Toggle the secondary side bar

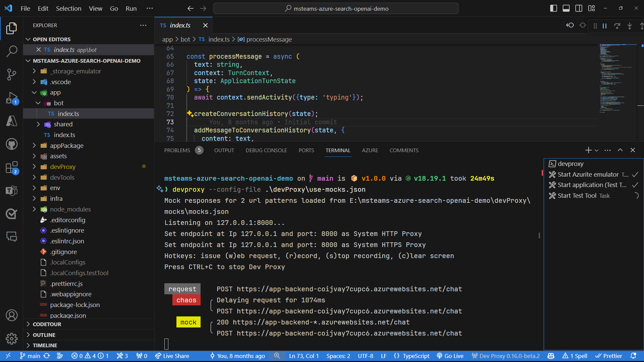click(579, 8)
